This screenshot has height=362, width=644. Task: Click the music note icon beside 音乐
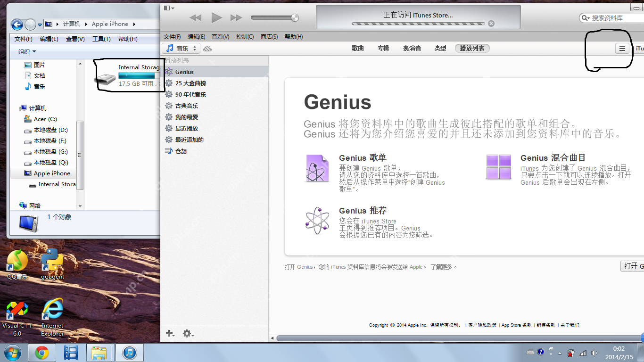[170, 48]
